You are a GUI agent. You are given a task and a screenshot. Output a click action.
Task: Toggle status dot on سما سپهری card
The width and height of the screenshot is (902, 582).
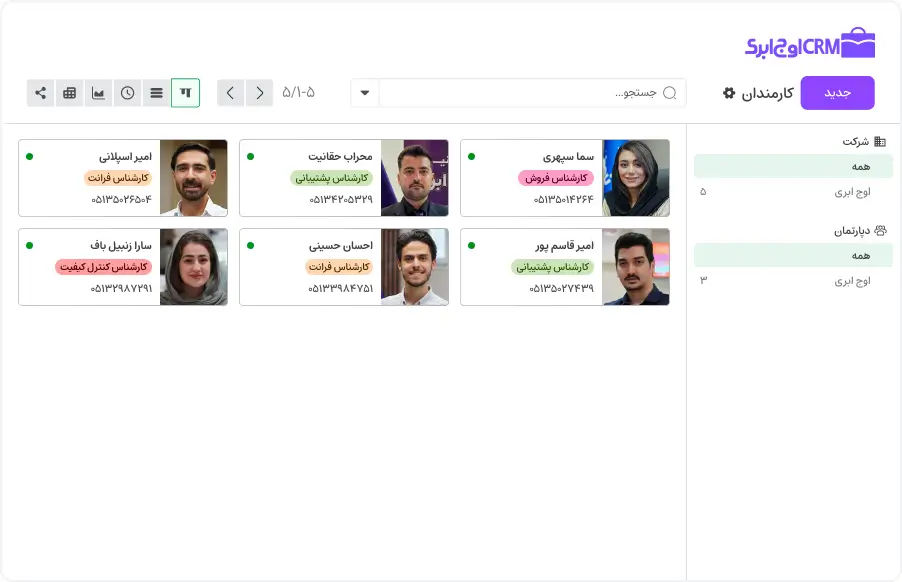point(472,156)
